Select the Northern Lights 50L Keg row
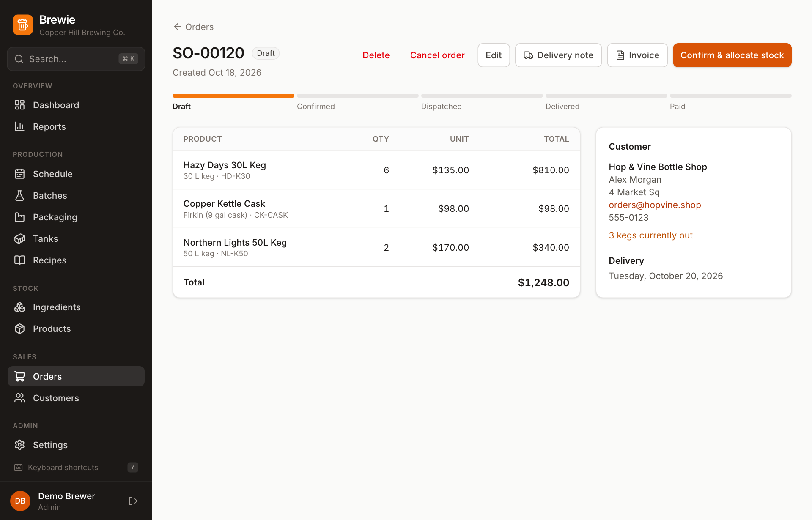812x520 pixels. [376, 247]
